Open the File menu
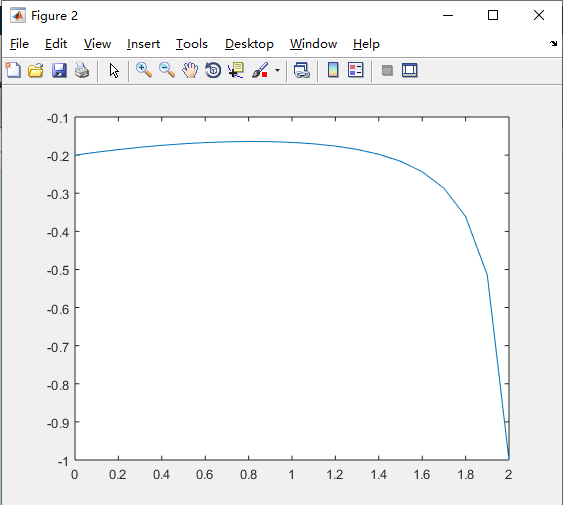563x505 pixels. click(19, 44)
